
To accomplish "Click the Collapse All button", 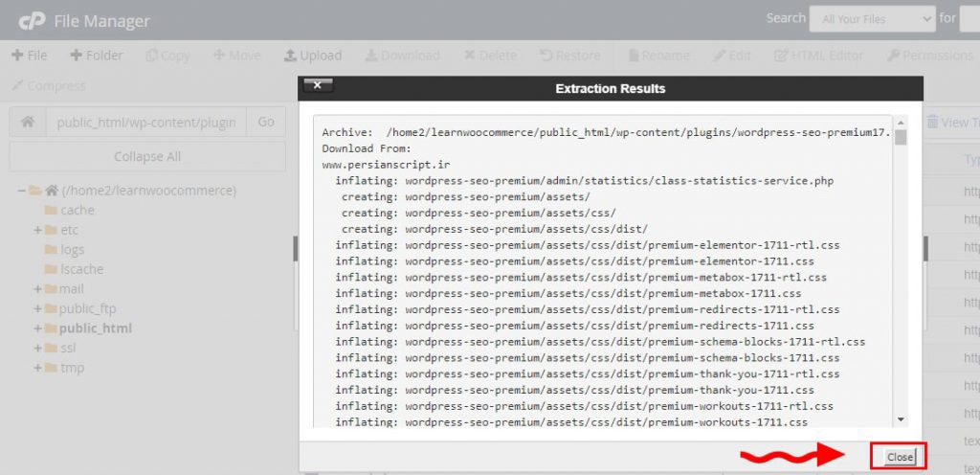I will (146, 156).
